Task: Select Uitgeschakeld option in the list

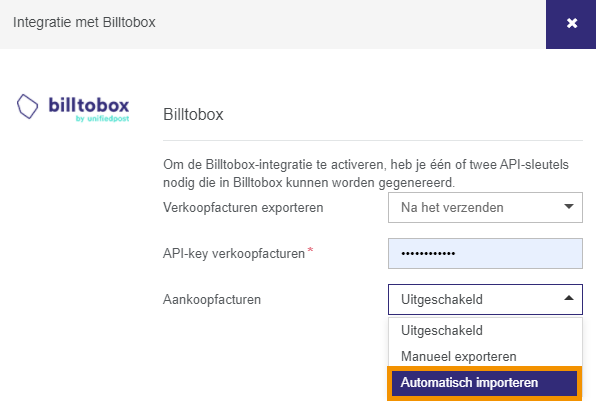Action: 485,331
